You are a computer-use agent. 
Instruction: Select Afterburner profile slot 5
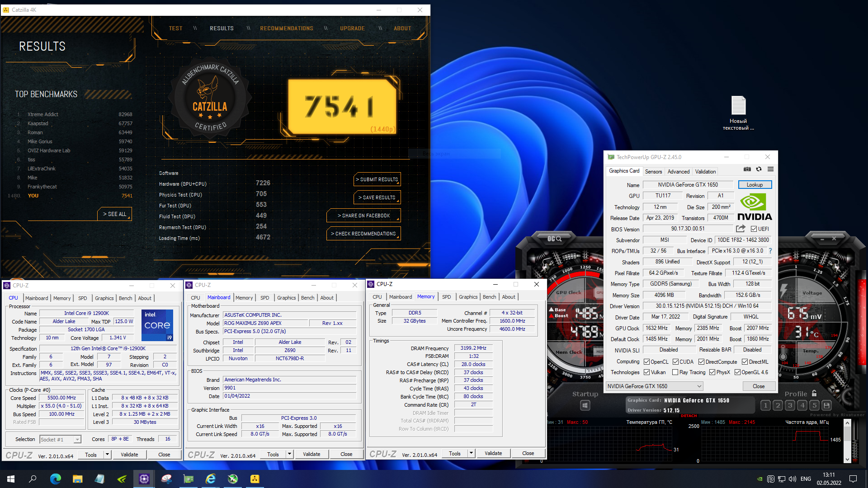pyautogui.click(x=815, y=405)
